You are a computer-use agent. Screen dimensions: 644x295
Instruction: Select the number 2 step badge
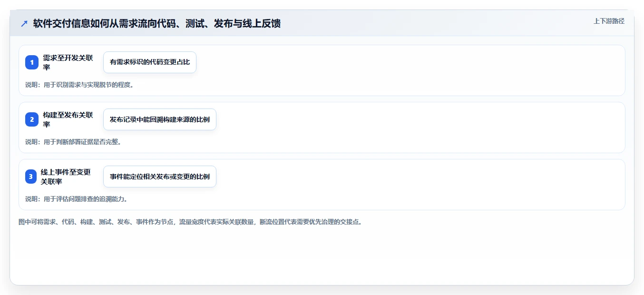[x=32, y=119]
